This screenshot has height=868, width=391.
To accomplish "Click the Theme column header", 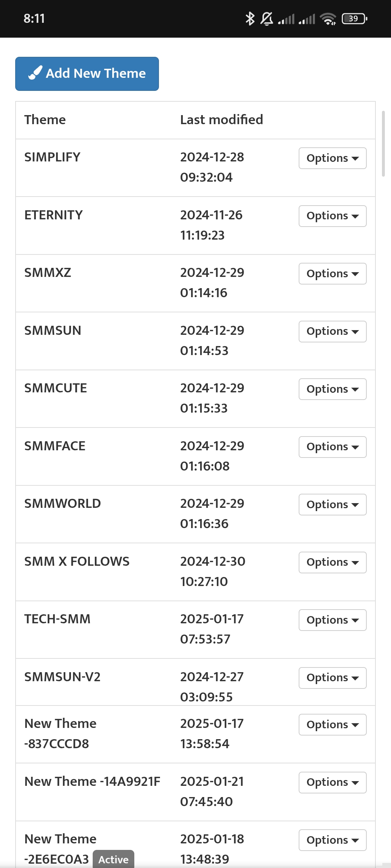I will (x=45, y=120).
